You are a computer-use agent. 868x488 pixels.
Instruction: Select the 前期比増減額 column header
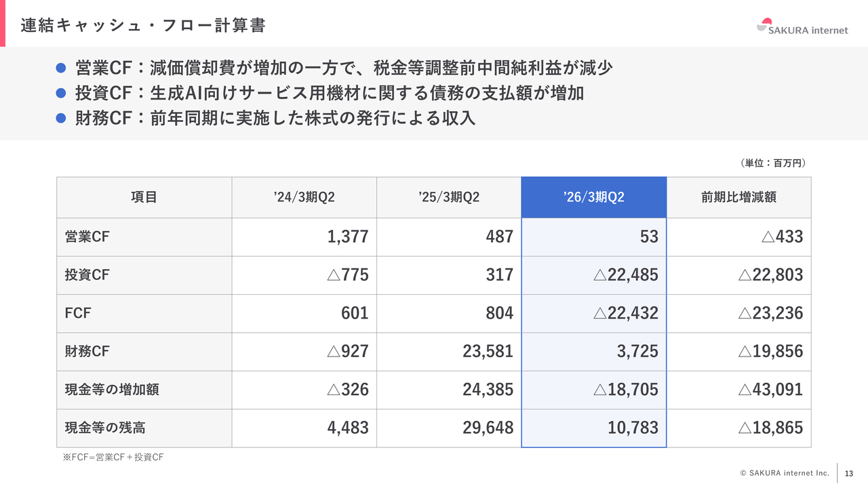(x=738, y=197)
